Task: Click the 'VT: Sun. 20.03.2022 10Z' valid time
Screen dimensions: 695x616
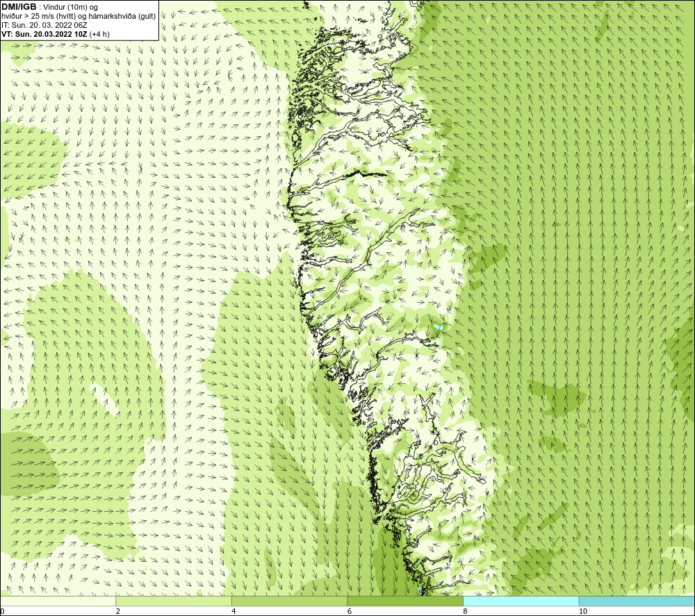Action: click(44, 33)
